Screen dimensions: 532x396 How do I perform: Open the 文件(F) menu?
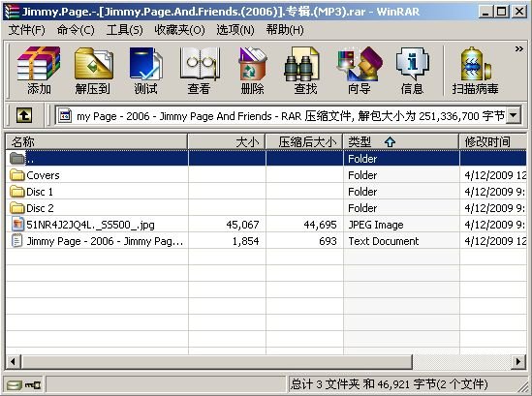pos(26,30)
